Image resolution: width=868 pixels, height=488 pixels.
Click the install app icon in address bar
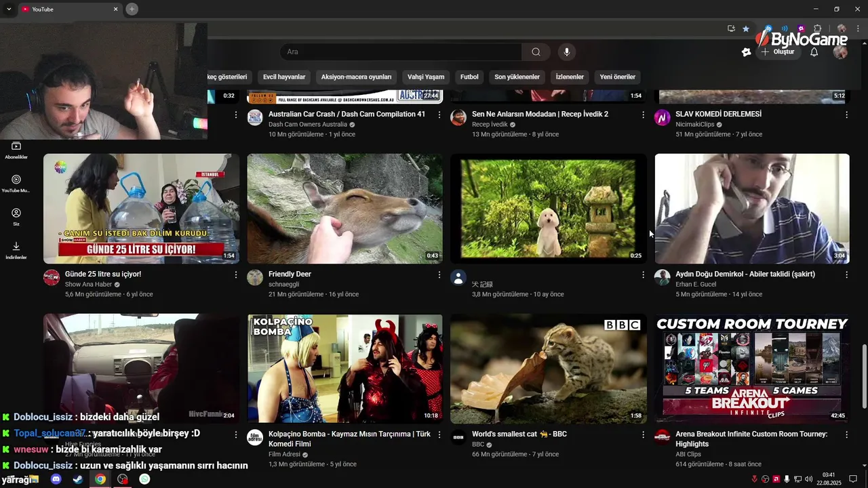(x=731, y=28)
